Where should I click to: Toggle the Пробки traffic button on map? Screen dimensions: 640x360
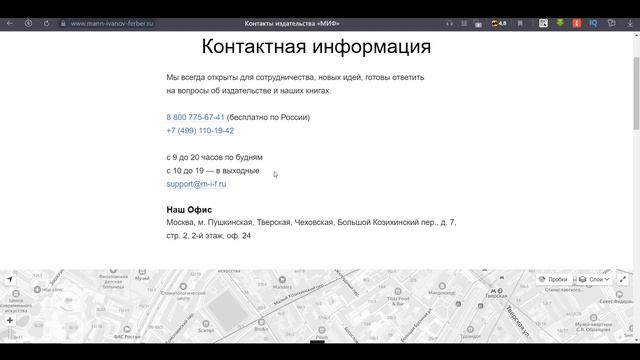coord(553,279)
